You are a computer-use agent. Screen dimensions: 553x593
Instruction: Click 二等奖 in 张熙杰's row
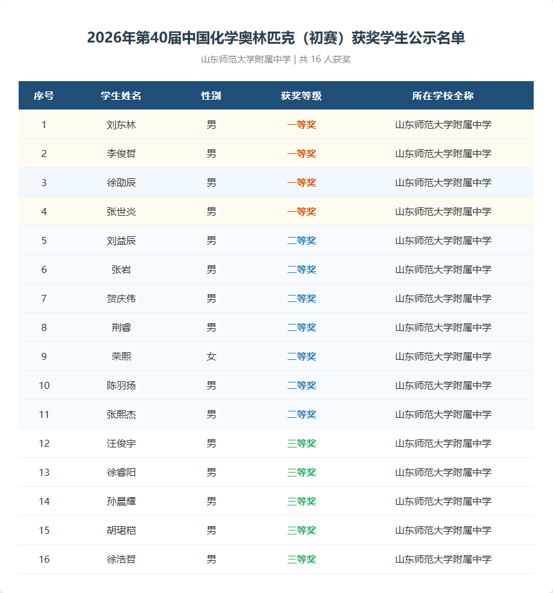pyautogui.click(x=301, y=414)
